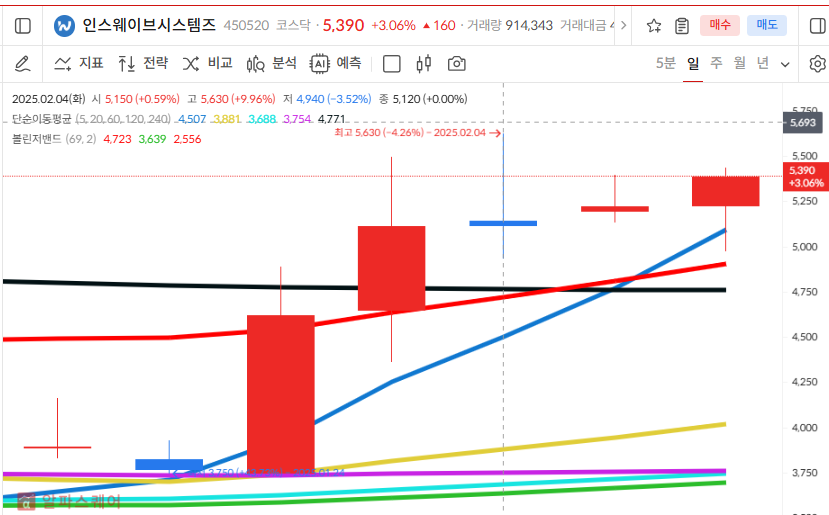Click the 4,507 five-day average value
Screen dimensions: 829x515
pos(192,119)
